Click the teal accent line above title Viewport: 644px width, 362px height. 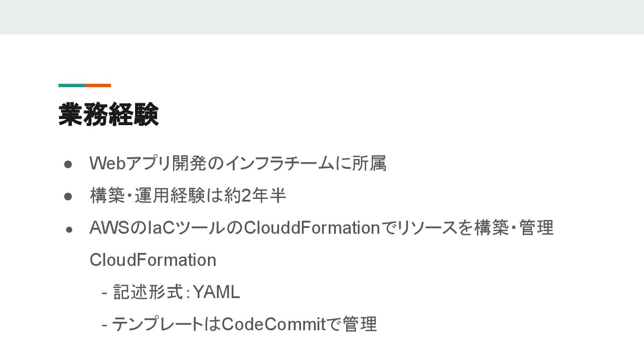click(72, 85)
